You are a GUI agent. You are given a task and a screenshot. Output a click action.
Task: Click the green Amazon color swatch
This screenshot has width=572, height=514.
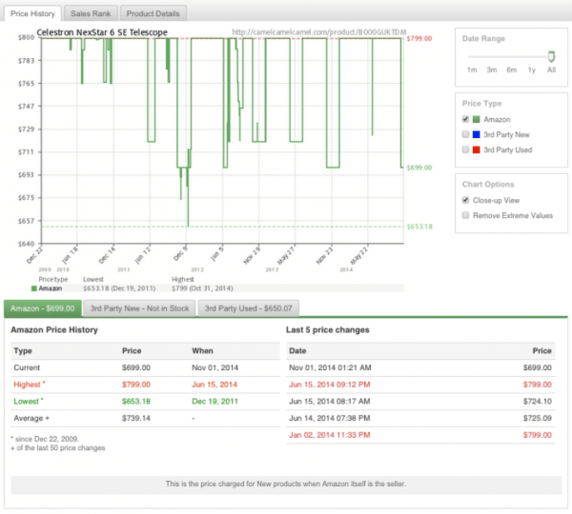[x=476, y=119]
